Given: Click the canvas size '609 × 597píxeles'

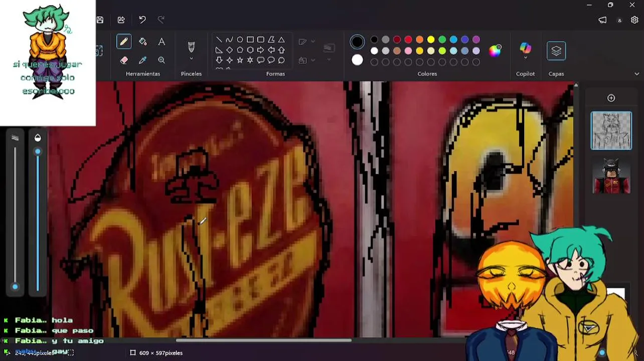Looking at the screenshot, I should (160, 353).
